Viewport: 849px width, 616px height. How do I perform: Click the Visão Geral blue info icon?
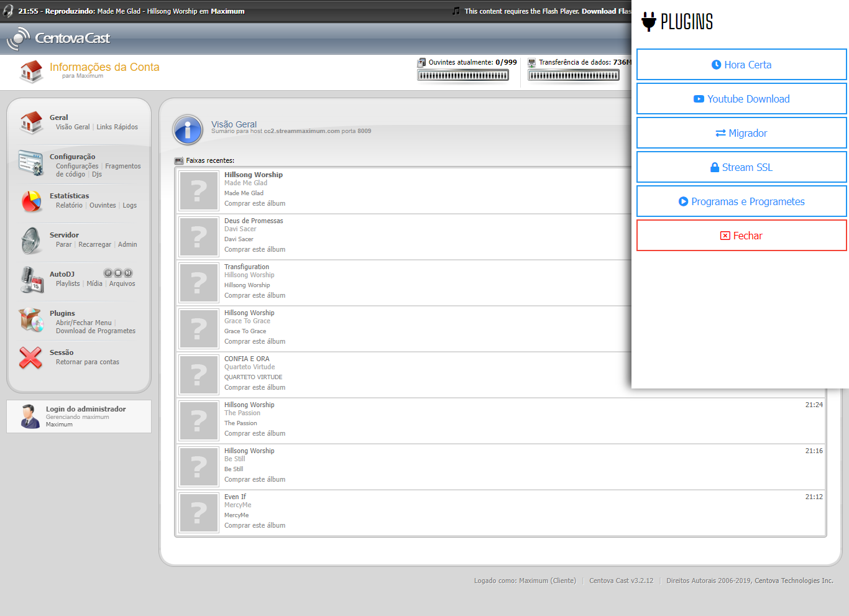188,130
